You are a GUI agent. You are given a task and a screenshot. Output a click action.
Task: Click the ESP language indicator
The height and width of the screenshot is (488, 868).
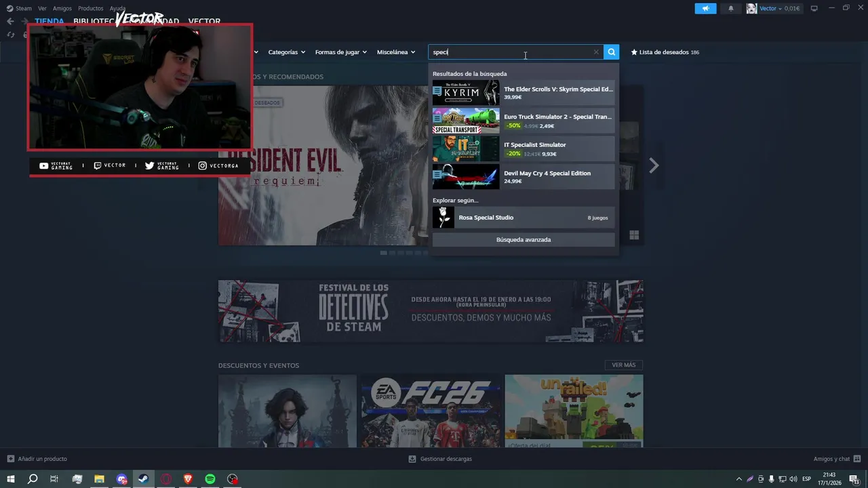click(807, 479)
